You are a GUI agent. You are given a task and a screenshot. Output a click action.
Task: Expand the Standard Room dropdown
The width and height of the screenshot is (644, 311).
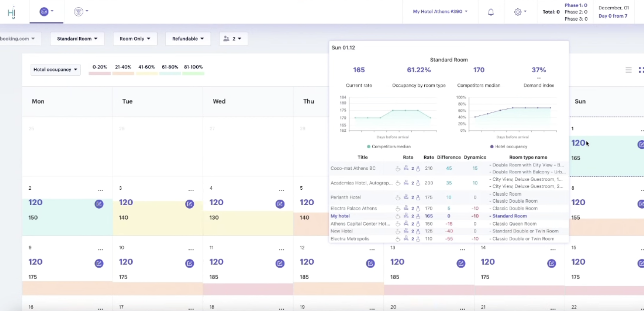point(77,39)
